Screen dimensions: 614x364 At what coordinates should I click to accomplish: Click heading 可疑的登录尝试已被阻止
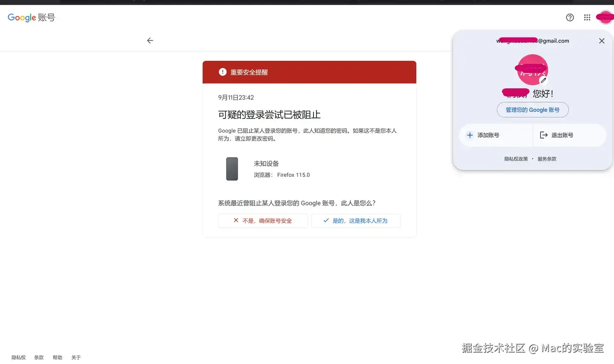pos(269,115)
